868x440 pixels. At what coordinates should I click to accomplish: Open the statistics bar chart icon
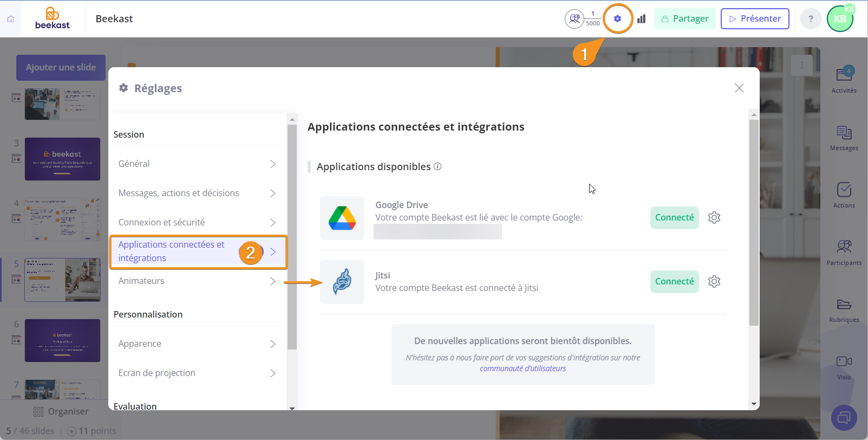point(642,19)
